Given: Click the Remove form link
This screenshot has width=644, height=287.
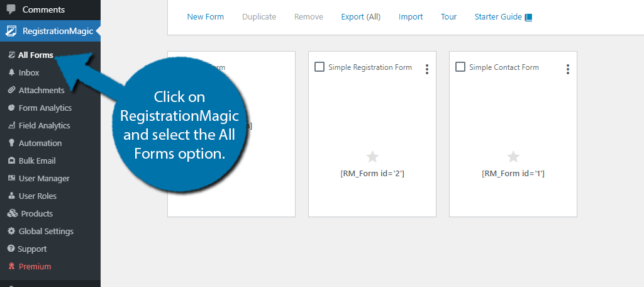Looking at the screenshot, I should (x=308, y=17).
